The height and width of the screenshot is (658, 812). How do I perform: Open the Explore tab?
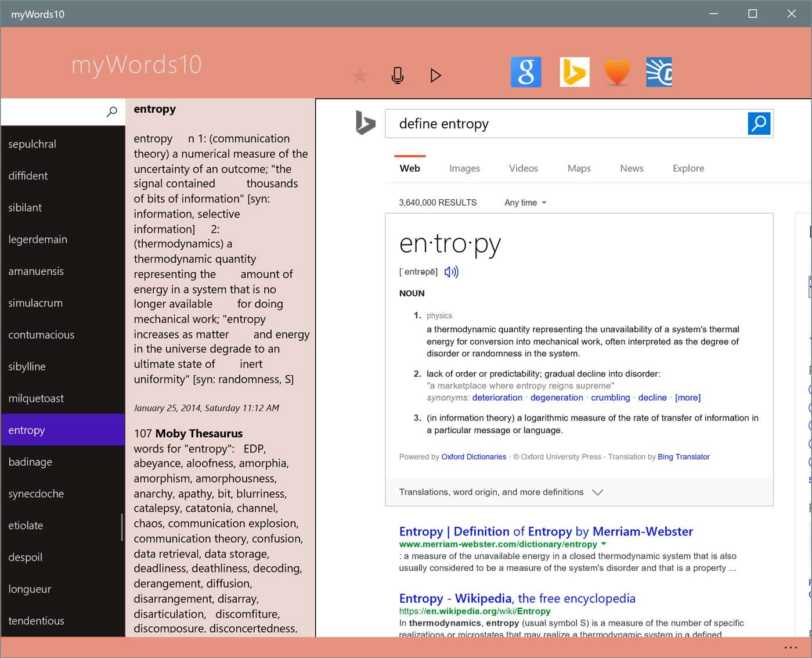tap(688, 168)
